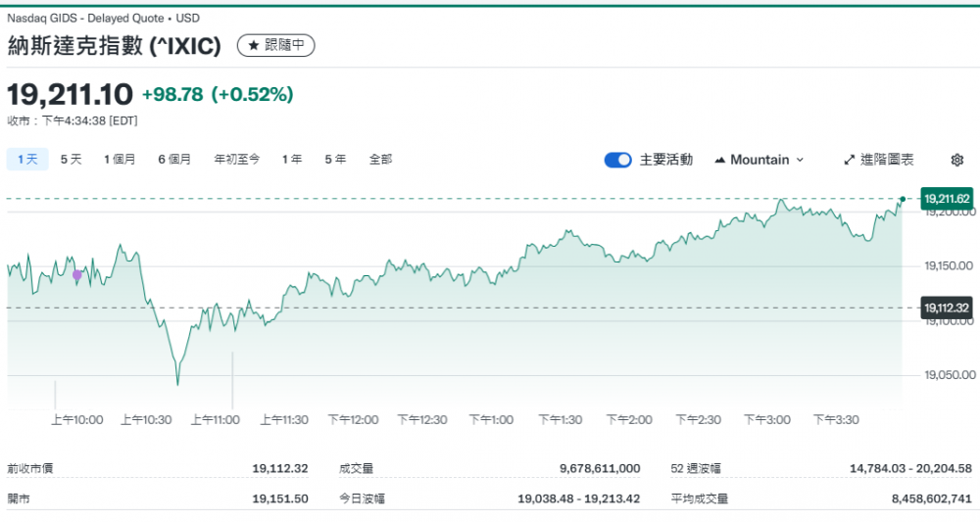Click the 納斯達克指數 (^IXIC) title

tap(115, 46)
